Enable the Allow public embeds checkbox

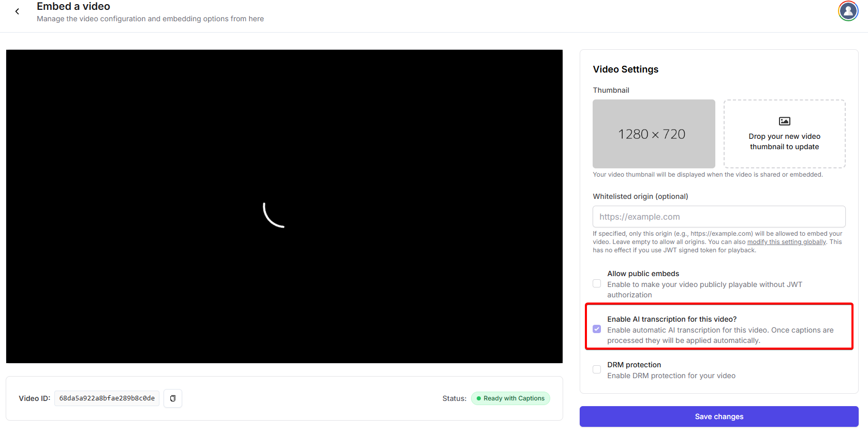tap(597, 283)
